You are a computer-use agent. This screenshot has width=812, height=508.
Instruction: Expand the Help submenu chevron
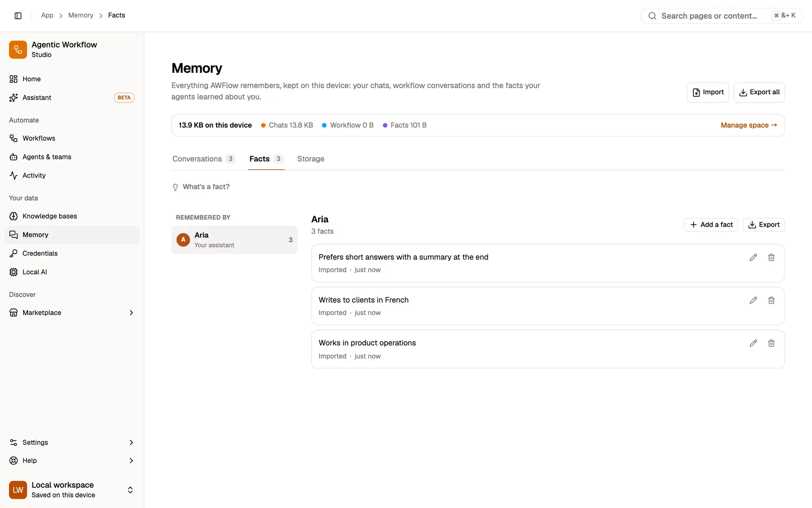click(131, 460)
